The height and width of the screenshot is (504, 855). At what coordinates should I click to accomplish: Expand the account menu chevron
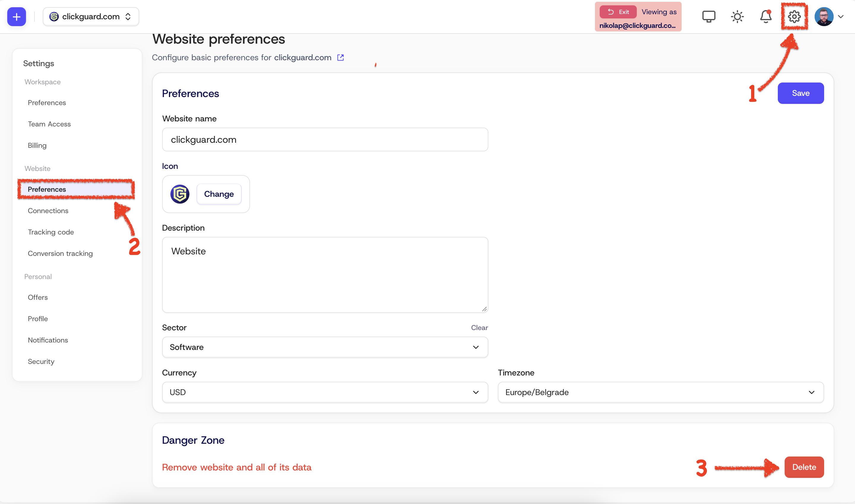point(841,16)
